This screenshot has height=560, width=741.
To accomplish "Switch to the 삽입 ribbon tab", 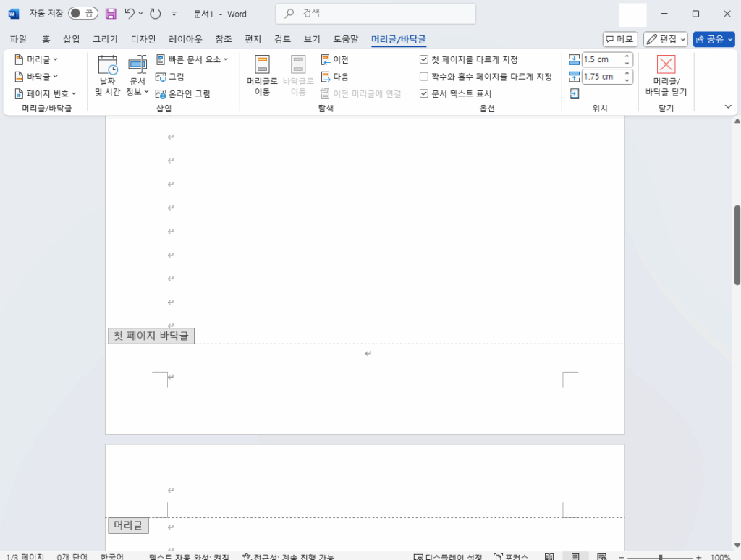I will 70,40.
